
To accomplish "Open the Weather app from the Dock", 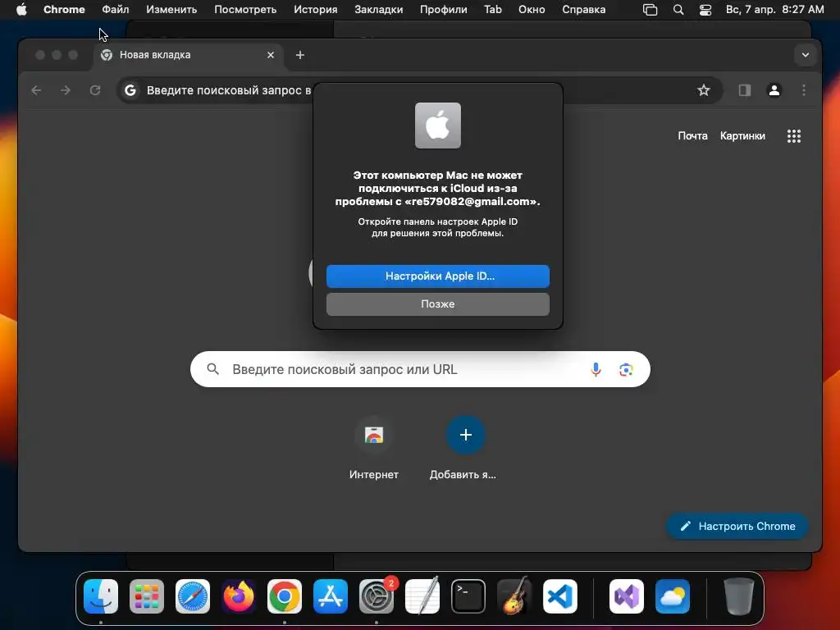I will coord(673,596).
